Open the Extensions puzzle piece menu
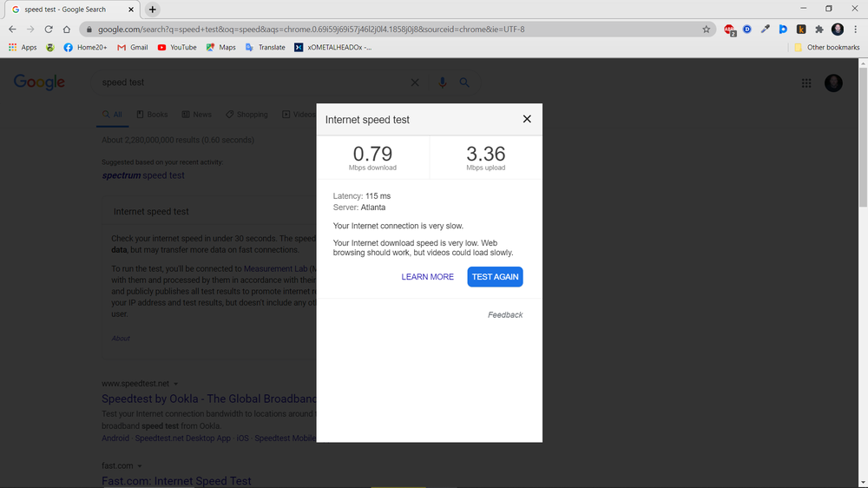 point(819,29)
